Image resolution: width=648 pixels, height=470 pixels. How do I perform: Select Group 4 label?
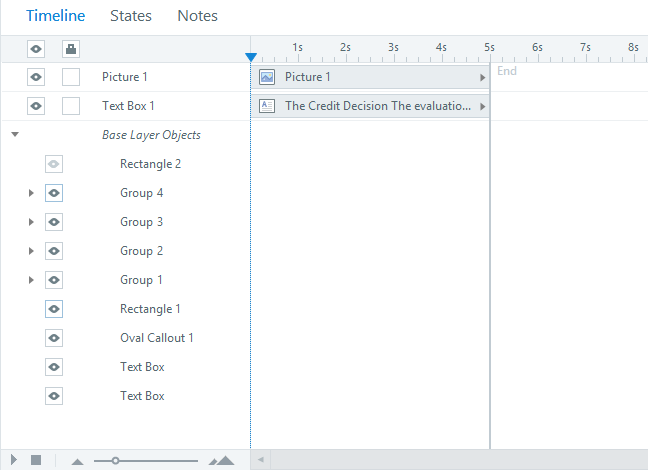tap(141, 193)
